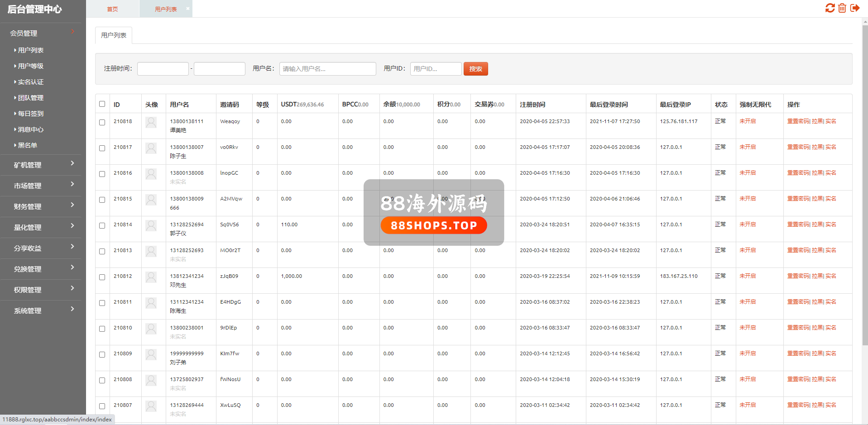Tick the checkbox for user 210811
This screenshot has width=868, height=425.
[x=102, y=303]
